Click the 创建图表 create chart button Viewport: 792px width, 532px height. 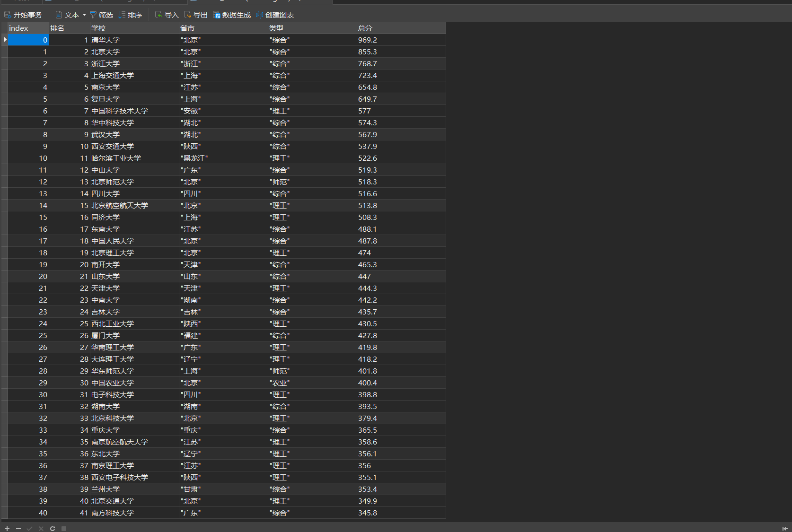click(x=275, y=15)
